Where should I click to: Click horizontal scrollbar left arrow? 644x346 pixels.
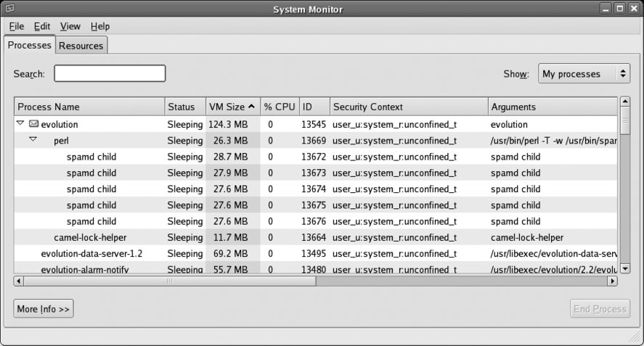click(18, 281)
